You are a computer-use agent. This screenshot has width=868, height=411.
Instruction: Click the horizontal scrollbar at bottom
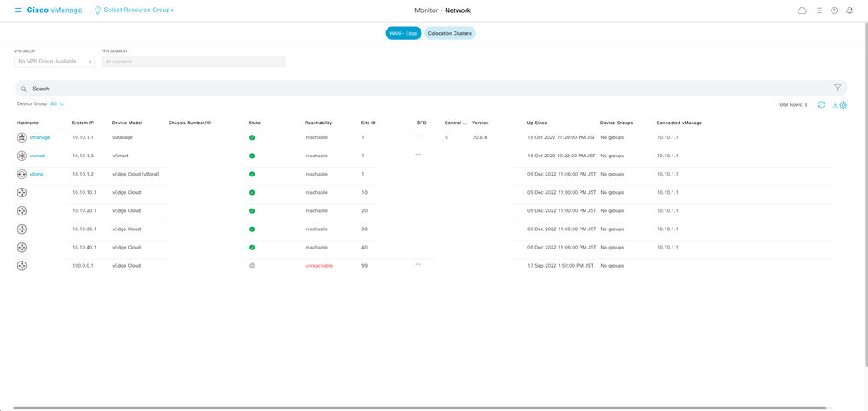419,408
